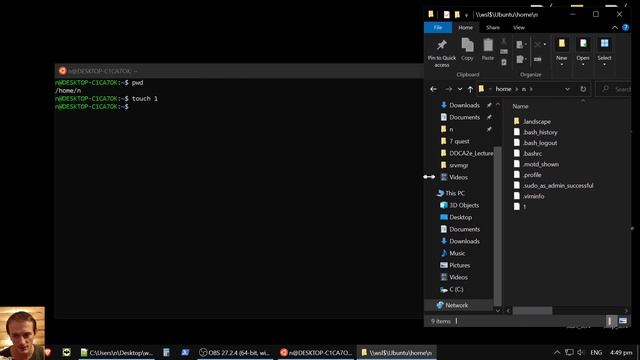Collapse the ribbon with the chevron

tap(615, 27)
